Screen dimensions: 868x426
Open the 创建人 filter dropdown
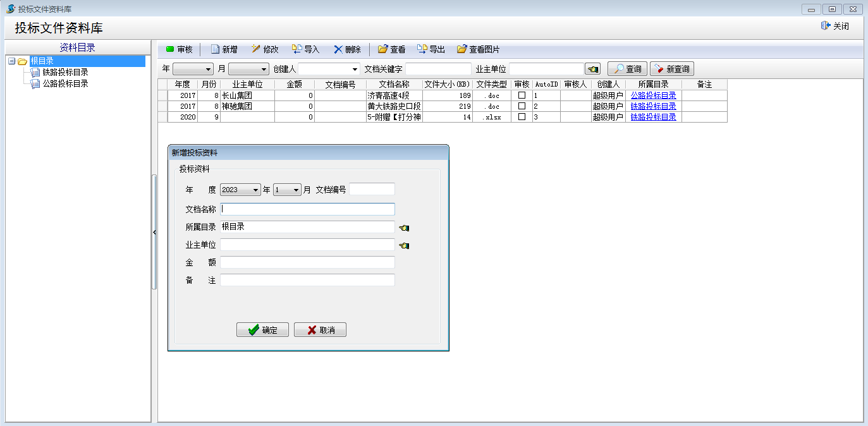coord(354,69)
